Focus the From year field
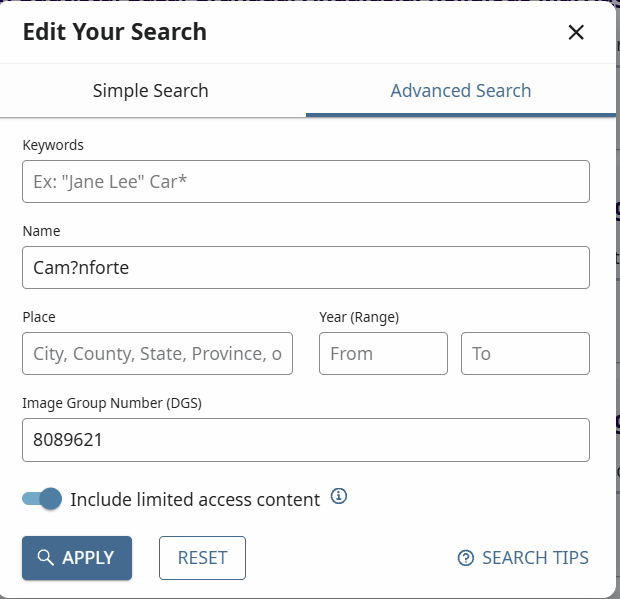 [x=384, y=353]
